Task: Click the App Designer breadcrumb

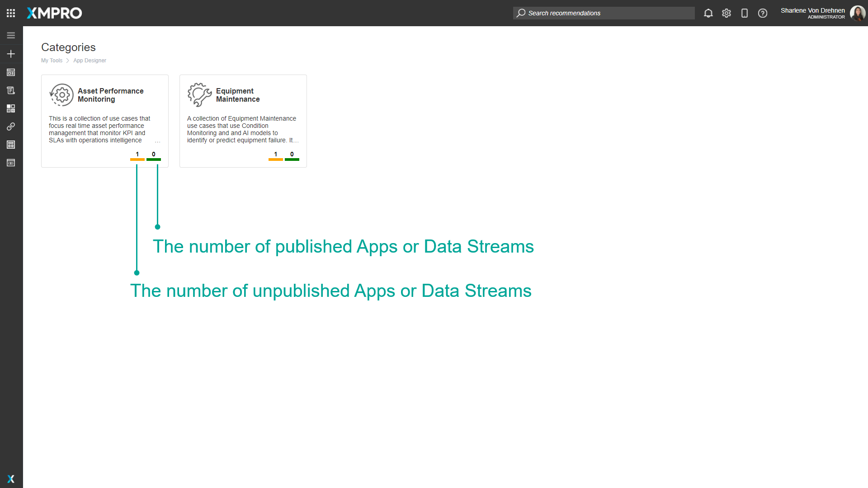Action: point(90,60)
